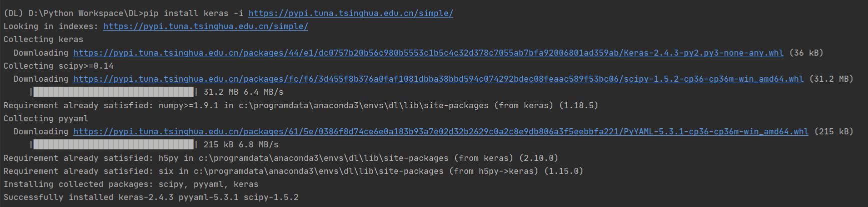Click the "(DL) D:\Python Workspace\DL>" prompt text
This screenshot has height=207, width=868.
73,14
